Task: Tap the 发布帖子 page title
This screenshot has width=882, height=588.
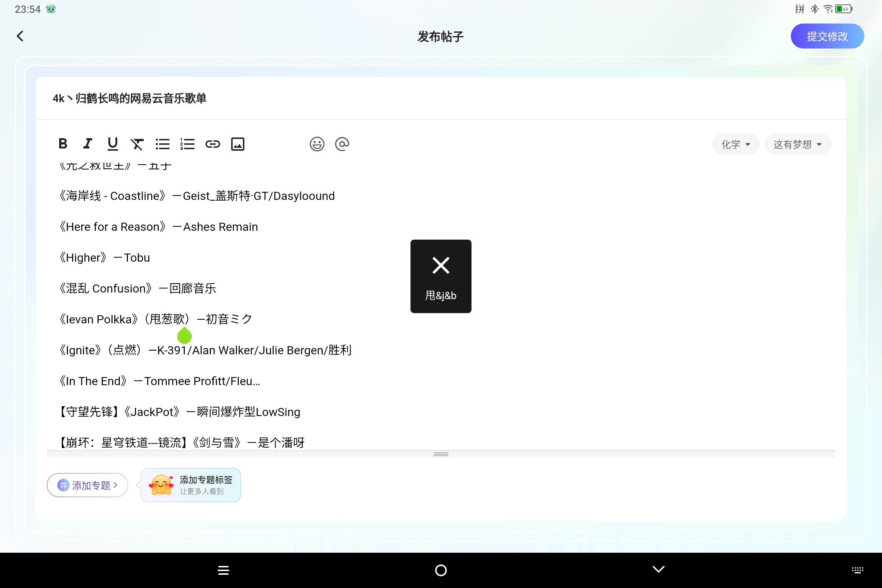Action: [x=441, y=36]
